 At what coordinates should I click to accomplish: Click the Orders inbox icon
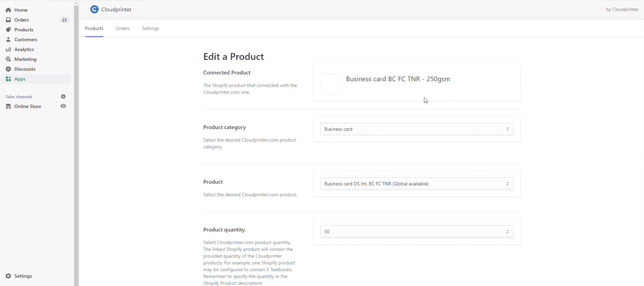click(x=8, y=20)
